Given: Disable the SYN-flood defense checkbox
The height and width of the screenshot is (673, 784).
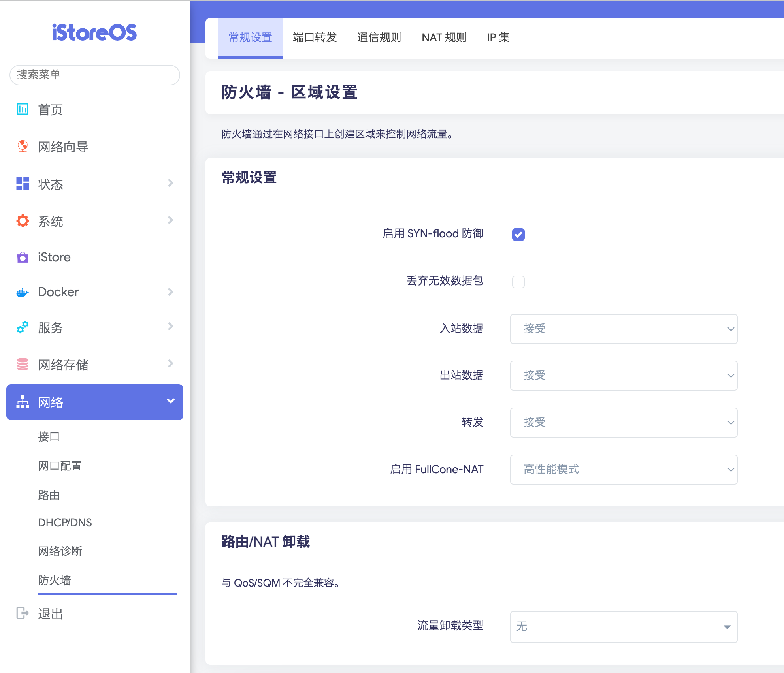Looking at the screenshot, I should 518,234.
